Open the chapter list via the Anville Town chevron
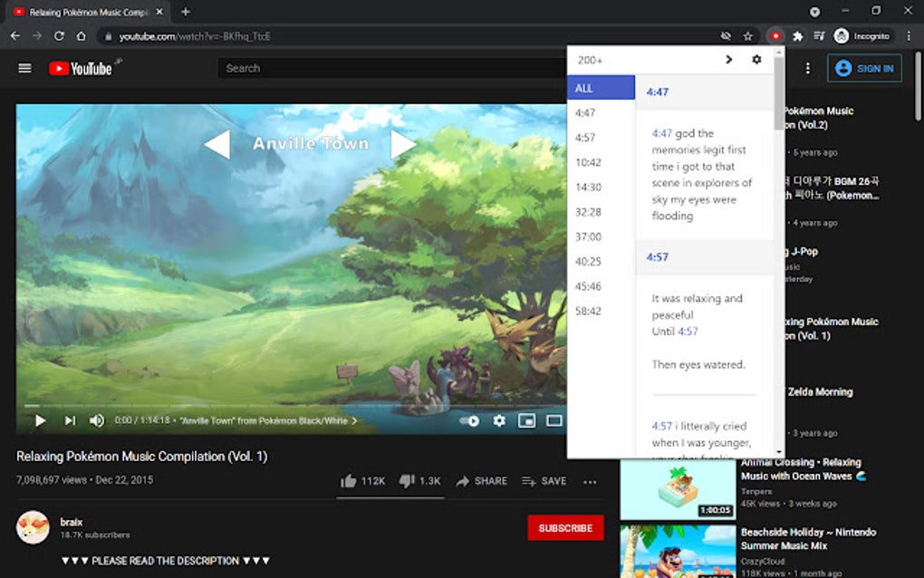924x578 pixels. tap(354, 420)
